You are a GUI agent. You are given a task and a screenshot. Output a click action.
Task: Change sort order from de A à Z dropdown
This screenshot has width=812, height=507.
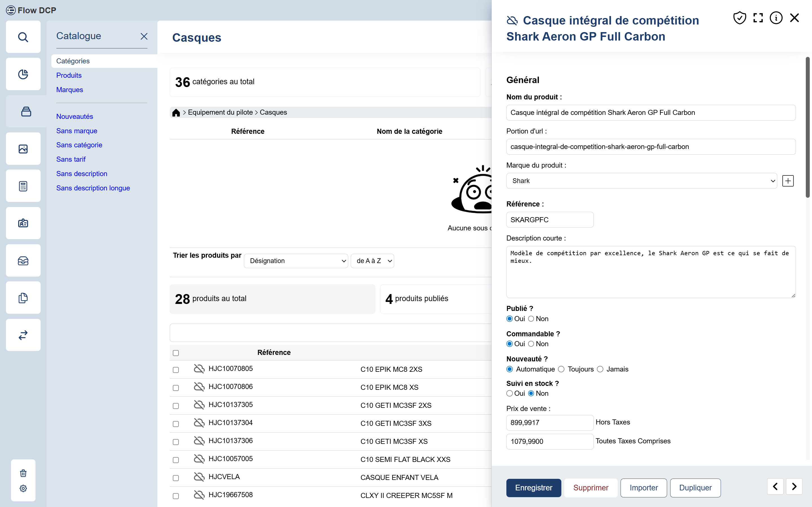[x=372, y=261]
